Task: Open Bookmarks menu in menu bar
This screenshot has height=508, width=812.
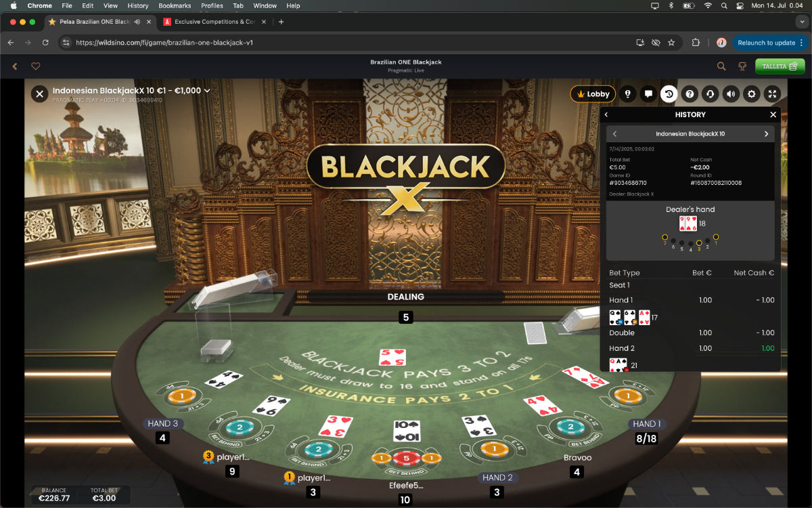Action: (175, 5)
